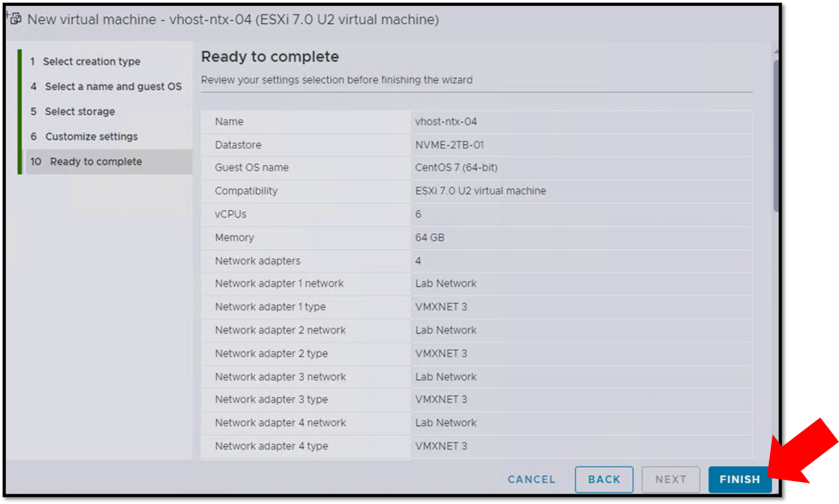Click the Guest OS name label
Viewport: 839px width, 504px height.
(x=251, y=168)
